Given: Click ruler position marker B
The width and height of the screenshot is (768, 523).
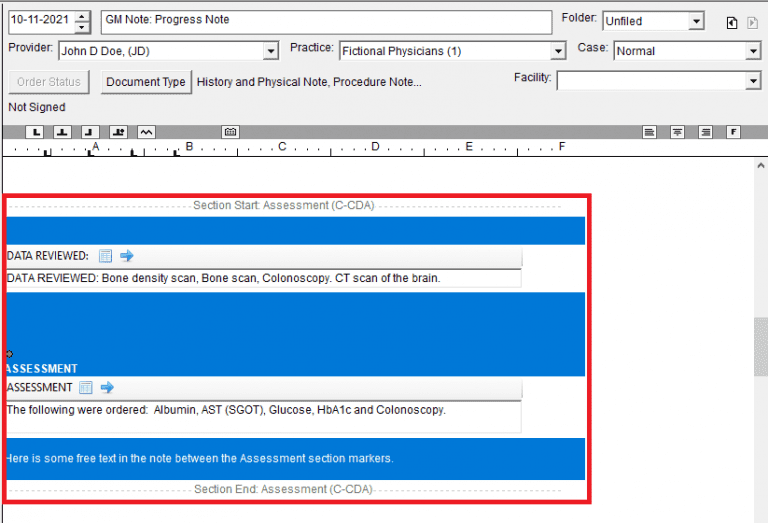Looking at the screenshot, I should pos(189,146).
